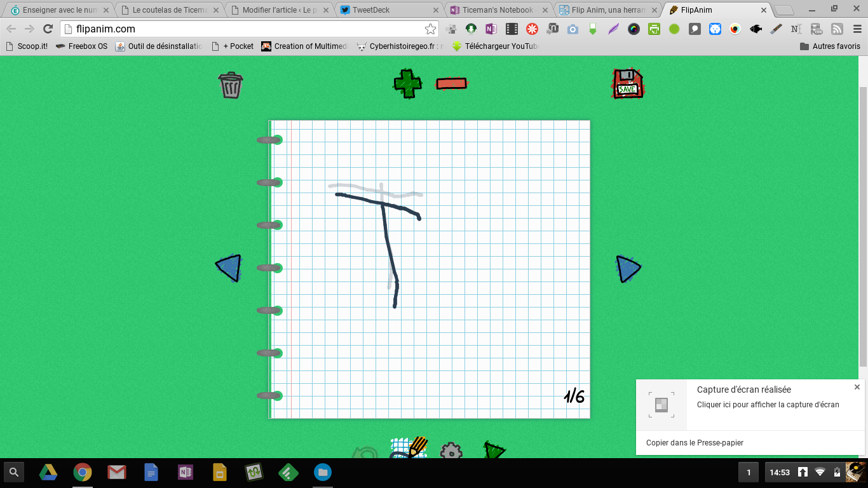Open the gear settings at bottom
Screen dimensions: 868x488
(451, 451)
